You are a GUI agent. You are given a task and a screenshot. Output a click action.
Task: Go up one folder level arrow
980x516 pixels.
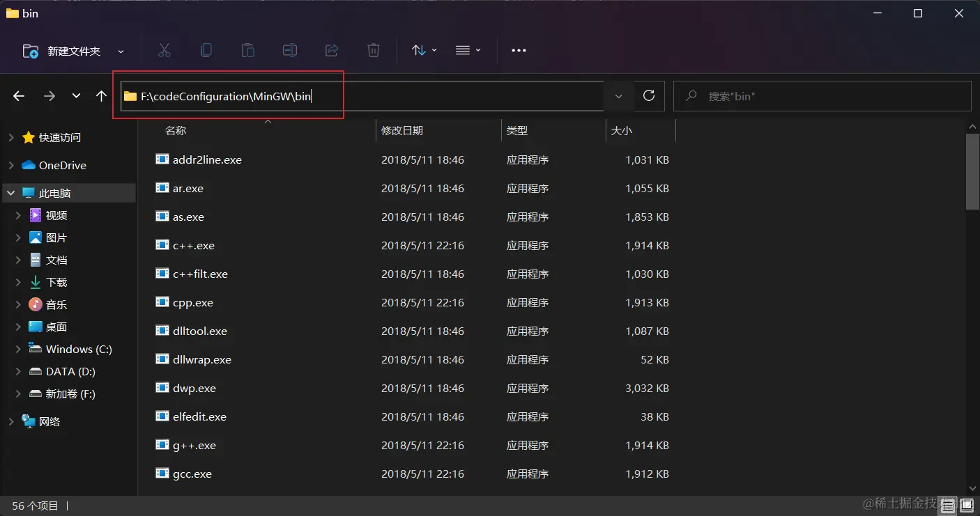[101, 96]
